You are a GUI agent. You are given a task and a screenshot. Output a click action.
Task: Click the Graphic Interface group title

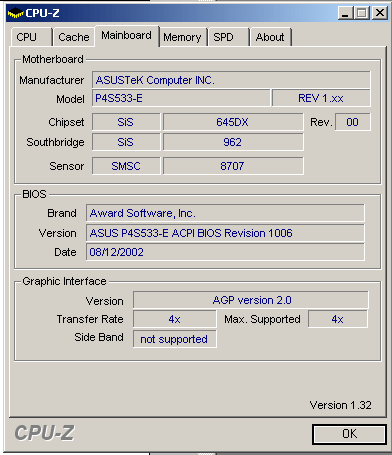[x=64, y=281]
